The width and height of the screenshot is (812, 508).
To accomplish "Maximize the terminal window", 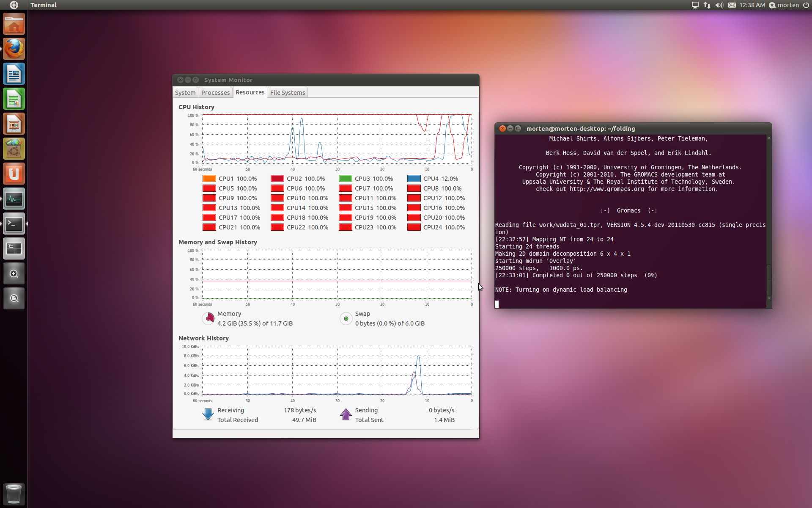I will [x=518, y=129].
